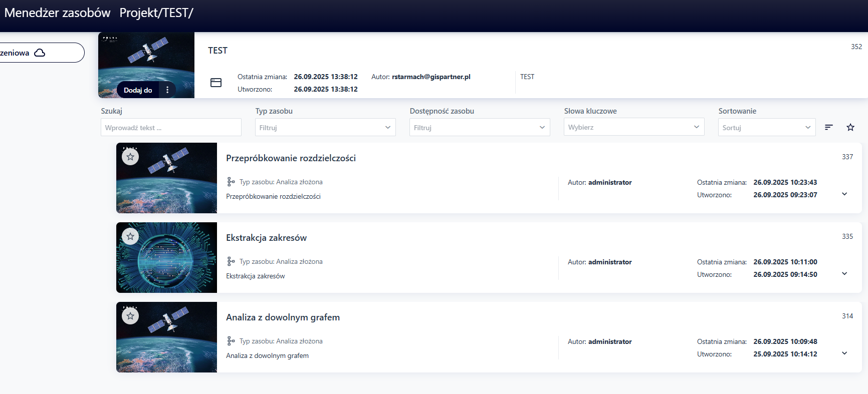Click the window icon beside Ostatnia zmiana

point(216,83)
